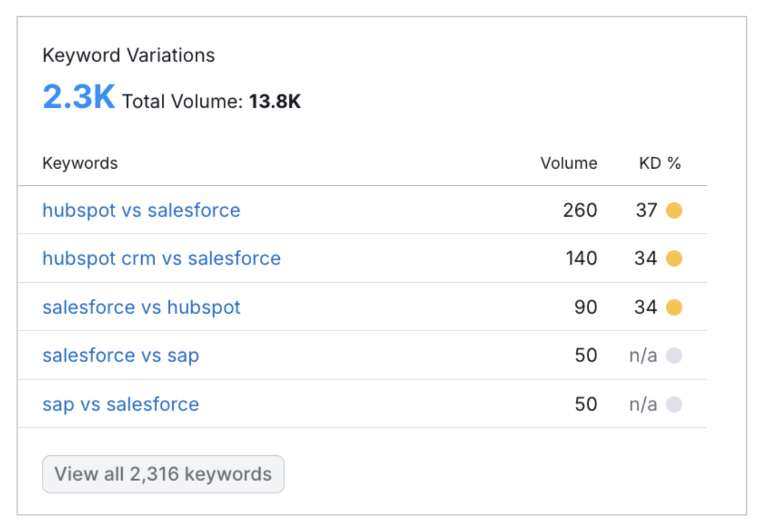The image size is (766, 532).
Task: Click KD value 37
Action: [x=647, y=210]
